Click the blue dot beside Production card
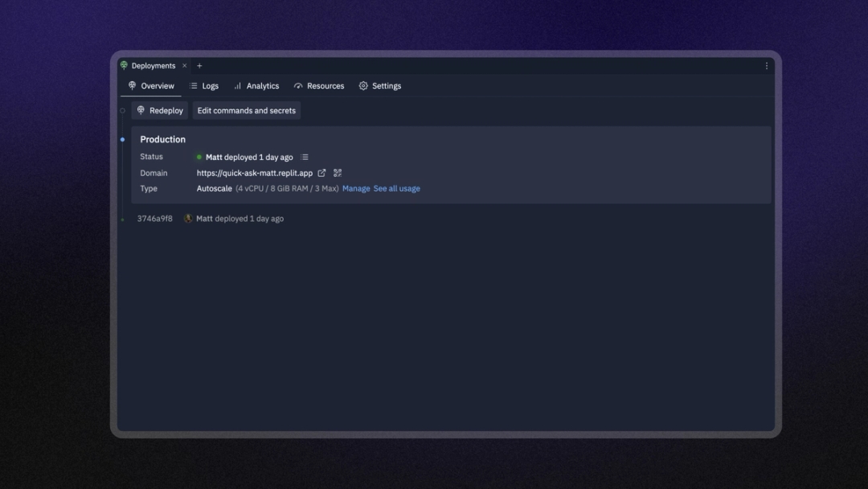 tap(122, 139)
